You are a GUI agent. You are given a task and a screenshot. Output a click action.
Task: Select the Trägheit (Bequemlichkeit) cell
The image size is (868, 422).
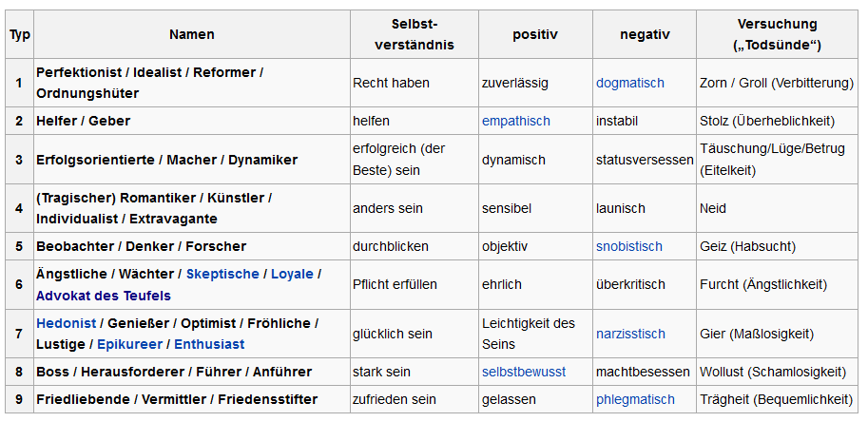click(778, 399)
